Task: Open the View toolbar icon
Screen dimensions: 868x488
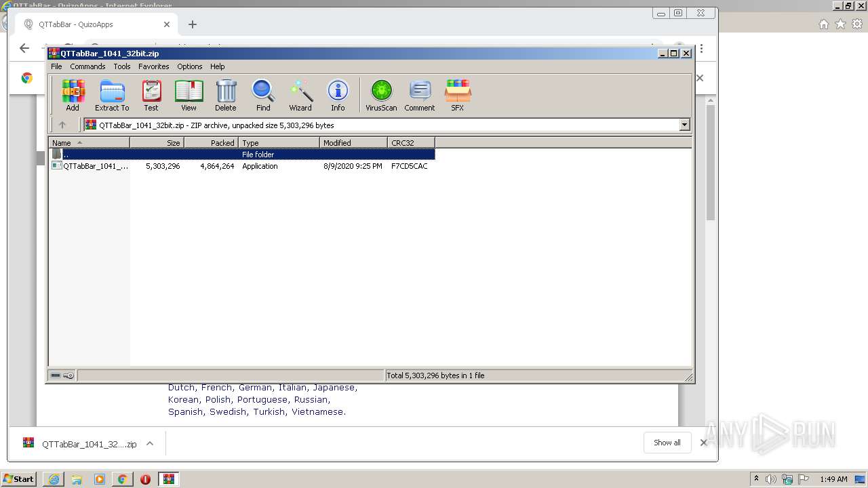Action: tap(189, 95)
